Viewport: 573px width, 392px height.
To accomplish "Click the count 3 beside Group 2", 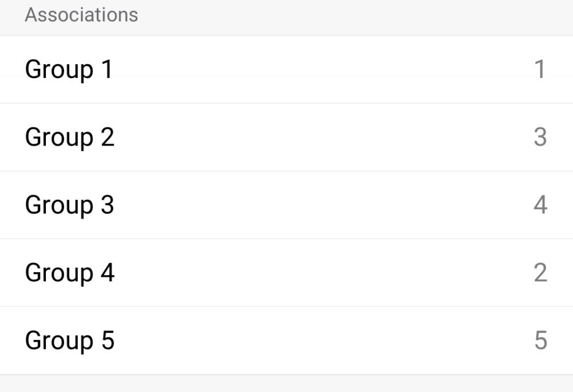I will (x=540, y=138).
